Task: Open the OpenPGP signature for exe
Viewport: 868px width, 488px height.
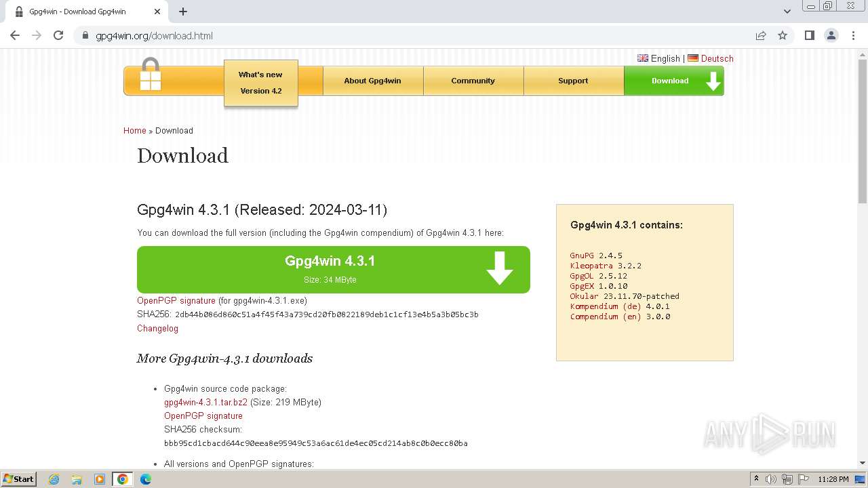Action: pos(176,300)
